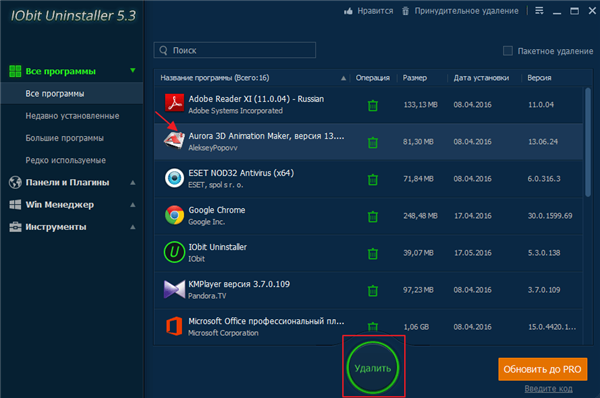Collapse the Все программы green section arrow
Image resolution: width=600 pixels, height=398 pixels.
click(x=133, y=70)
